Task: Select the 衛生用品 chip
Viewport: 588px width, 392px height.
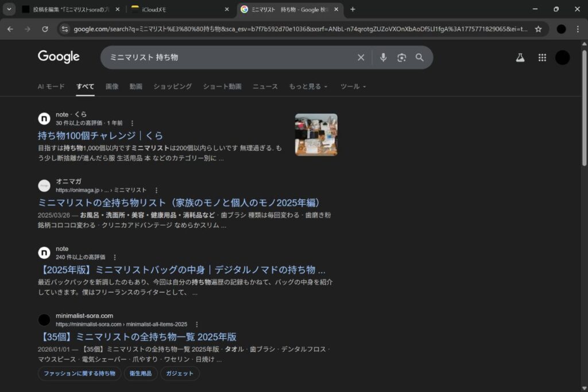Action: 141,374
